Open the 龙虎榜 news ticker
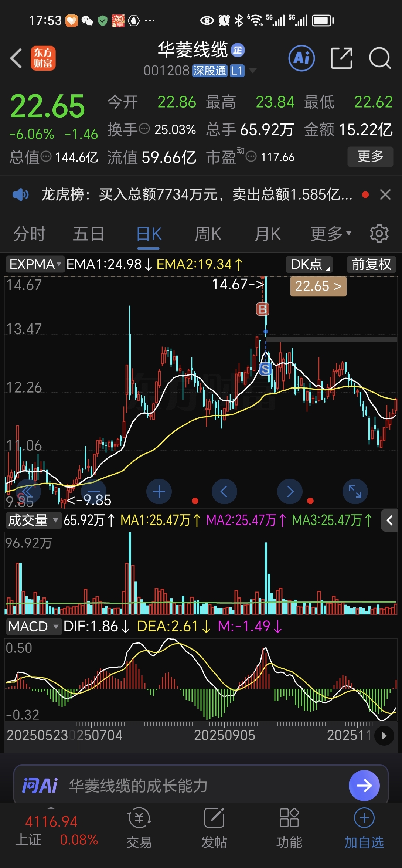The height and width of the screenshot is (868, 402). 197,194
